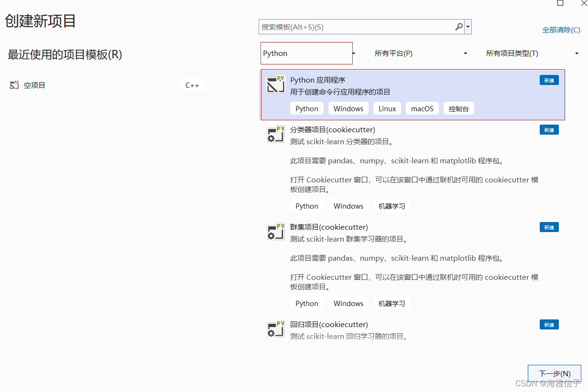Viewport: 588px width, 392px height.
Task: Click the Windows tag under 群集项目
Action: (348, 303)
